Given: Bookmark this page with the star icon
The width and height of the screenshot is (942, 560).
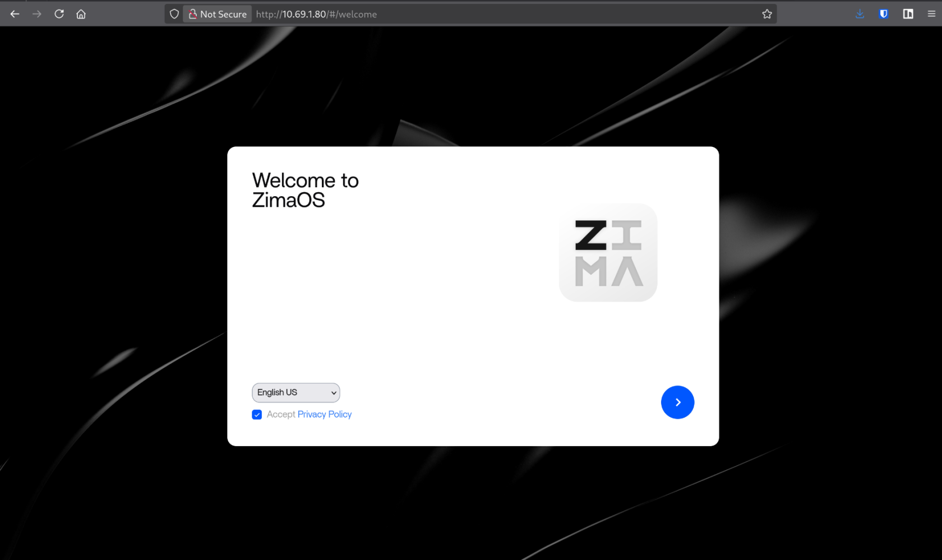Looking at the screenshot, I should [x=767, y=14].
